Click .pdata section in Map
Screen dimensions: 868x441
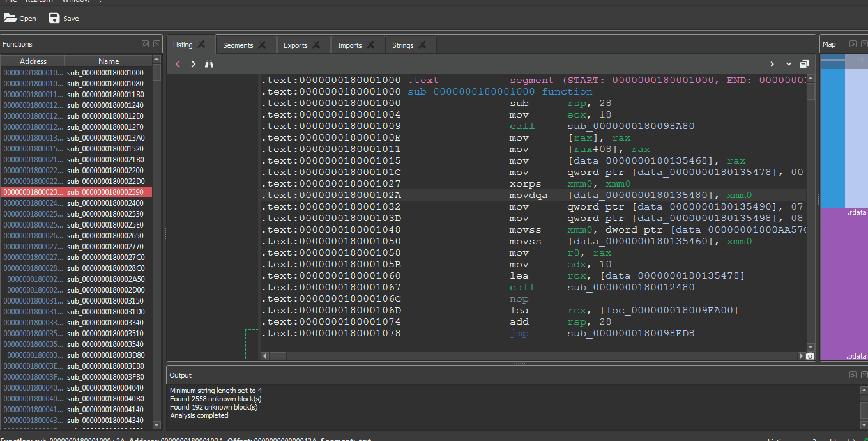[856, 357]
